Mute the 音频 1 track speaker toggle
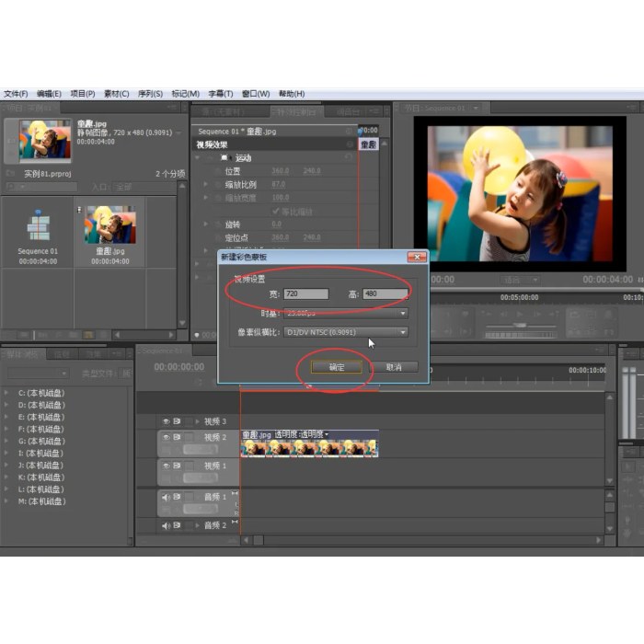This screenshot has width=644, height=644. point(166,497)
